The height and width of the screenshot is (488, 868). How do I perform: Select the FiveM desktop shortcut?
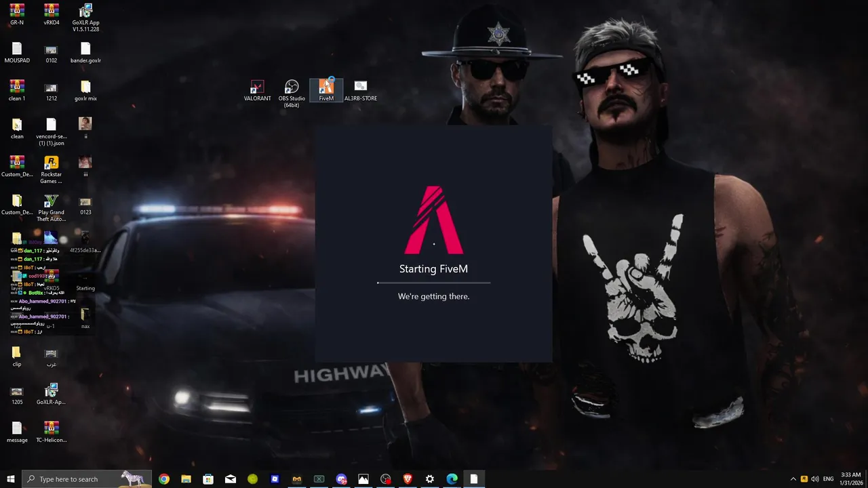tap(326, 91)
